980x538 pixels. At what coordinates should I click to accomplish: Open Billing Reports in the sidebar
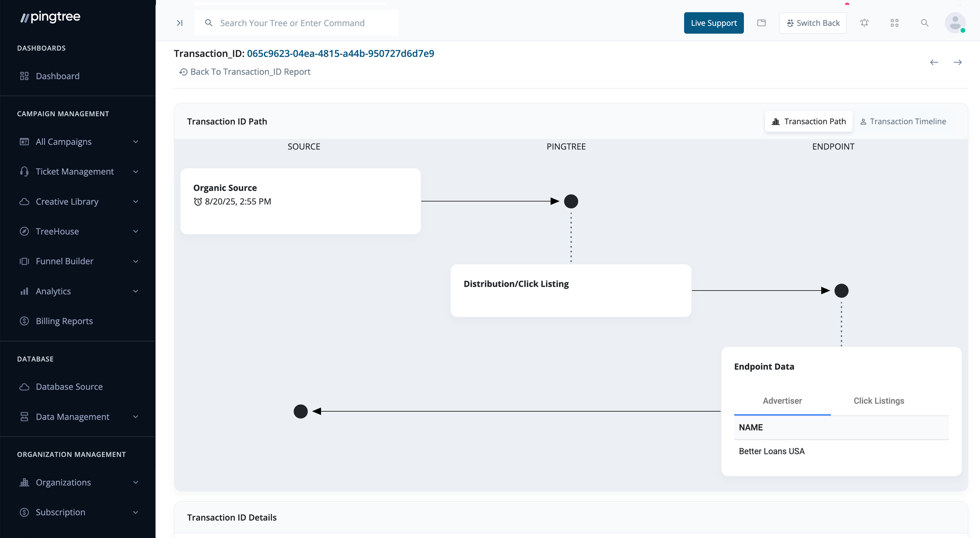pos(64,321)
